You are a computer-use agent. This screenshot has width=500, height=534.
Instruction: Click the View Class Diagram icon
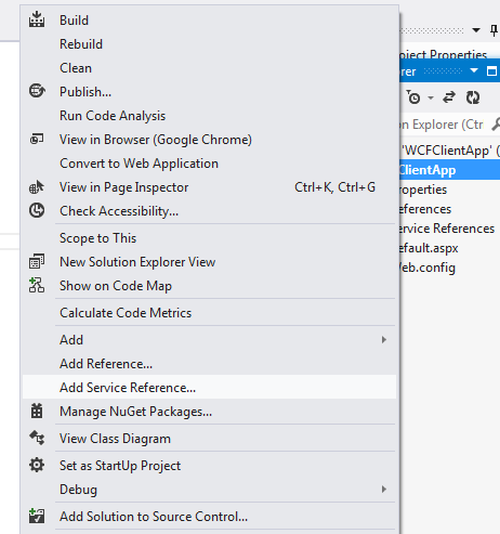pos(36,438)
